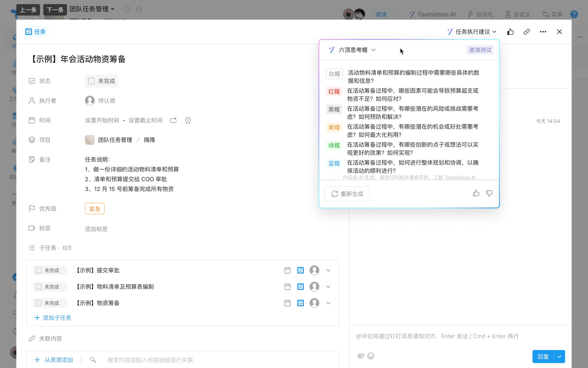Attach a file via the paperclip icon
This screenshot has height=368, width=588.
(361, 356)
